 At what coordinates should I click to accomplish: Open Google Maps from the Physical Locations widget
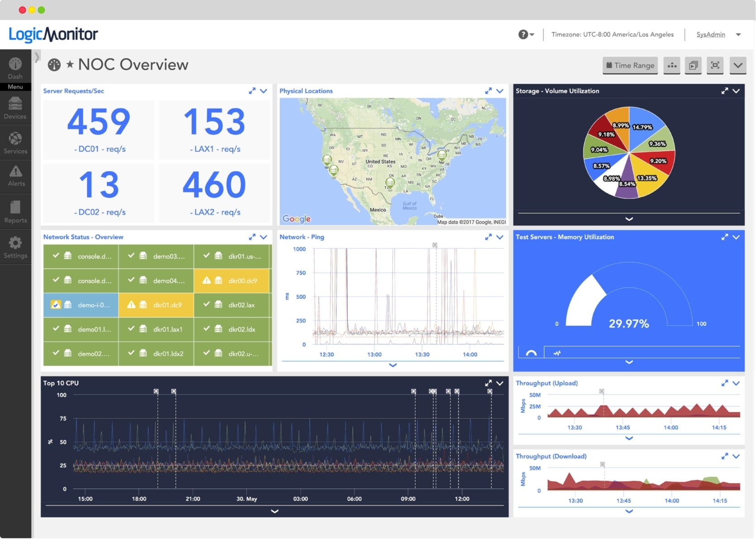pos(296,219)
